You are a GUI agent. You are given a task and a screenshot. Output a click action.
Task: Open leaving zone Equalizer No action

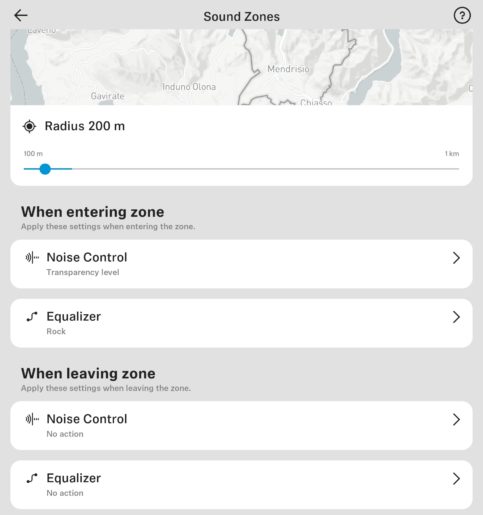tap(241, 485)
